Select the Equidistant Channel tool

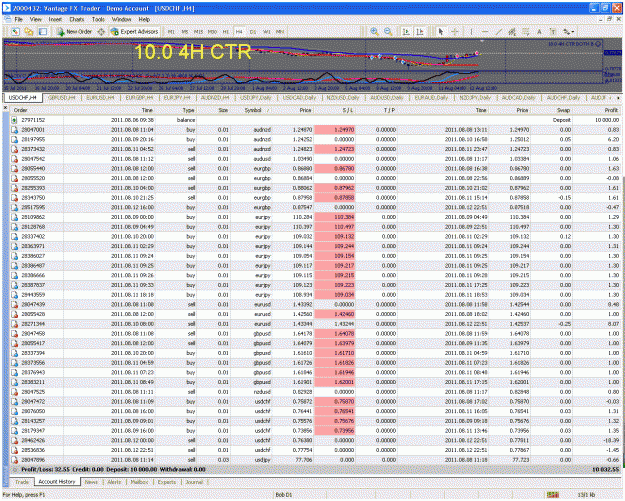tap(512, 31)
